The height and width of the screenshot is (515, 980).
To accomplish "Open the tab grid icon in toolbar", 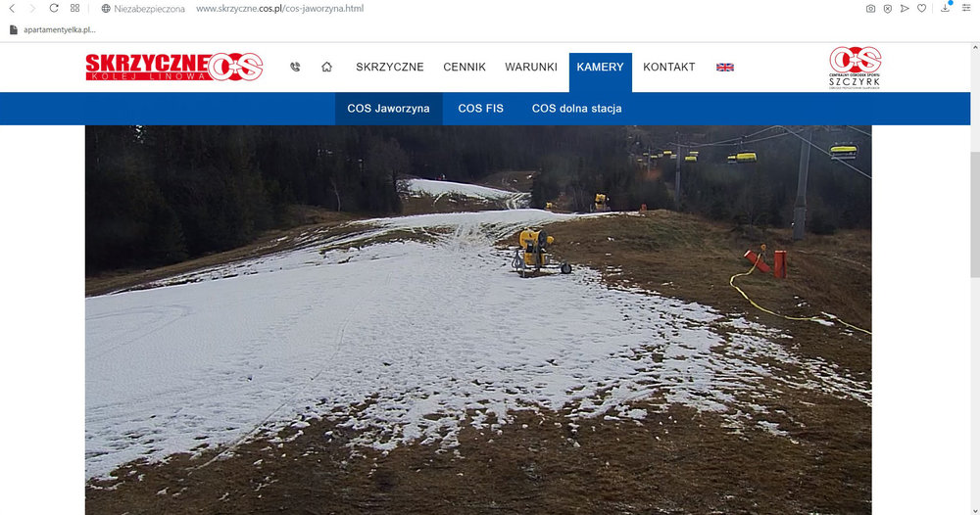I will [x=75, y=8].
